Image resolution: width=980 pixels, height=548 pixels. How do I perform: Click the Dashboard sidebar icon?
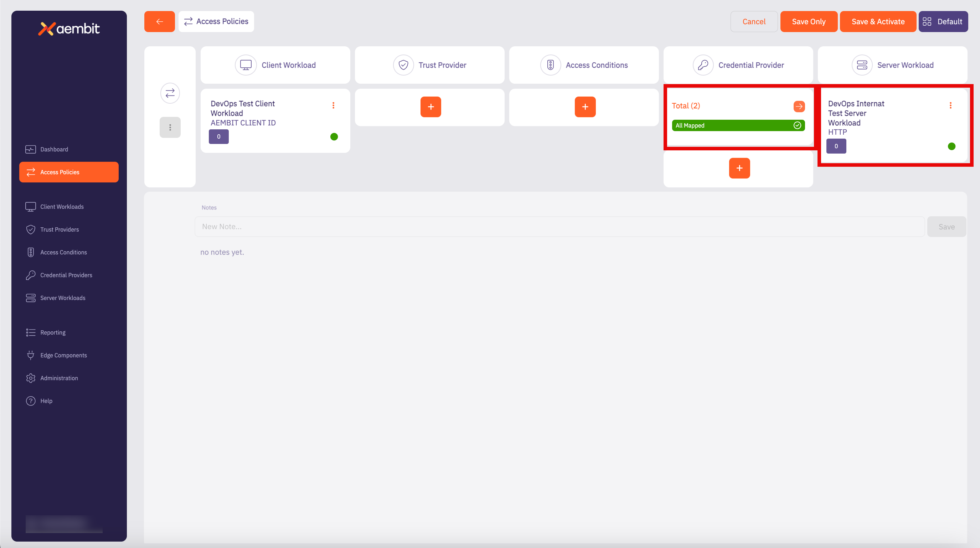click(x=30, y=149)
